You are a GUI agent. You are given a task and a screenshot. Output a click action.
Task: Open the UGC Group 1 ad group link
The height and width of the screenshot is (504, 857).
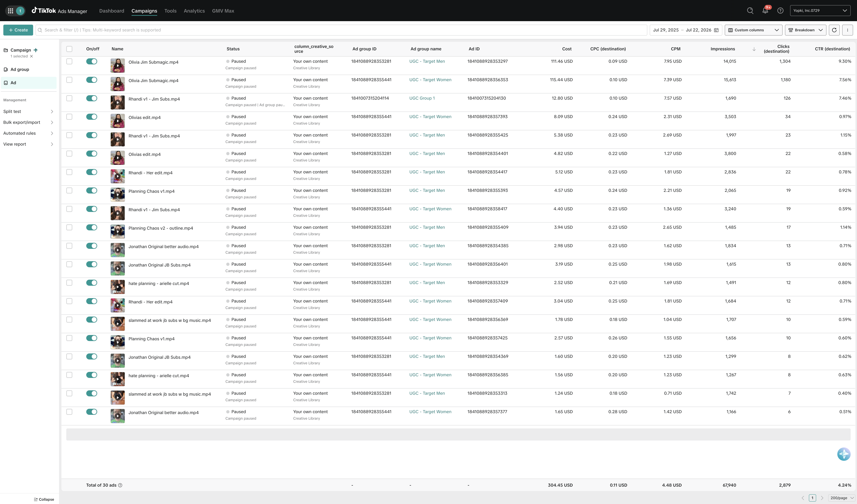422,98
